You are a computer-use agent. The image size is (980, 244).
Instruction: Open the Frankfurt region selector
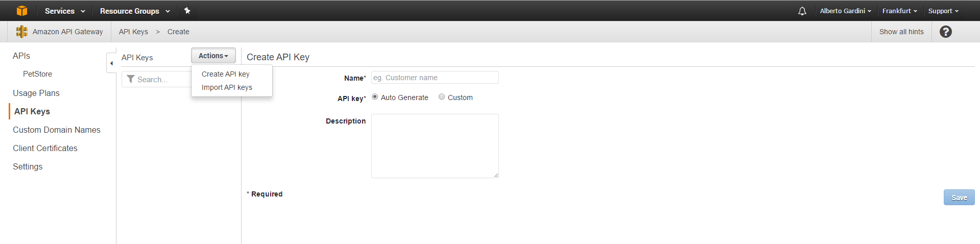(899, 11)
